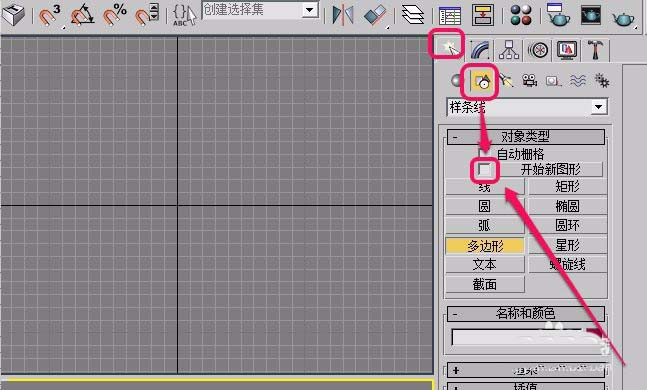The width and height of the screenshot is (647, 390).
Task: Open the Schematic View icon
Action: 482,15
